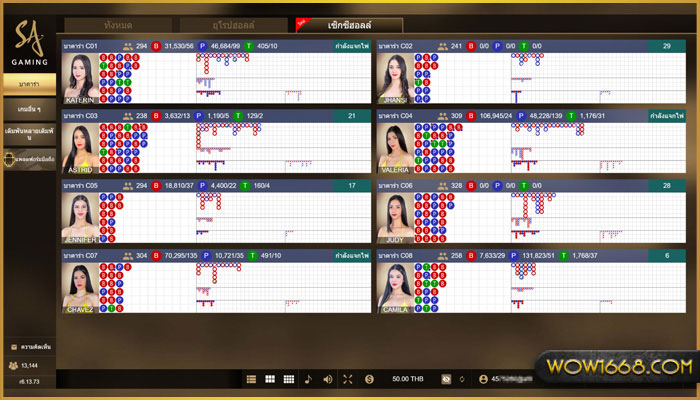Select the dense grid layout icon
The height and width of the screenshot is (400, 700).
tap(289, 379)
